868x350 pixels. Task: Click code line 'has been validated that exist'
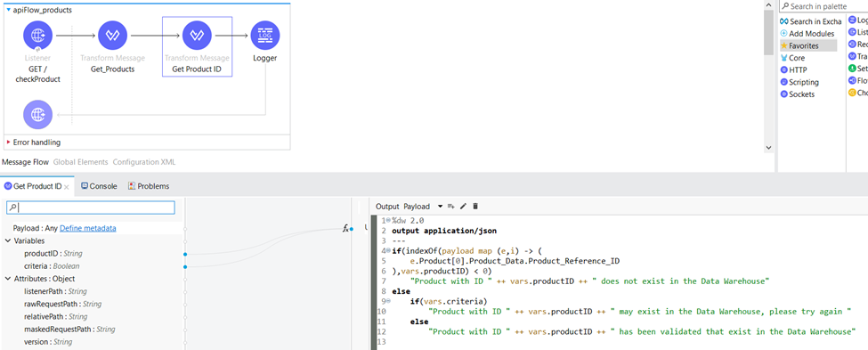642,331
